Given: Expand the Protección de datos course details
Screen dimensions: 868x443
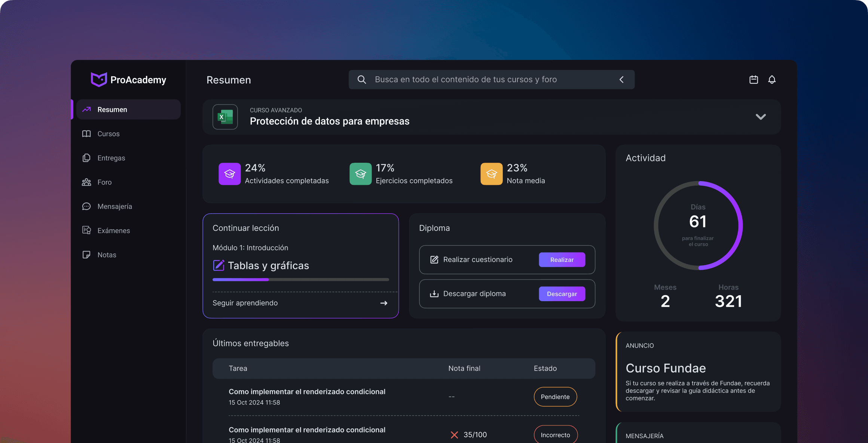Looking at the screenshot, I should point(761,117).
